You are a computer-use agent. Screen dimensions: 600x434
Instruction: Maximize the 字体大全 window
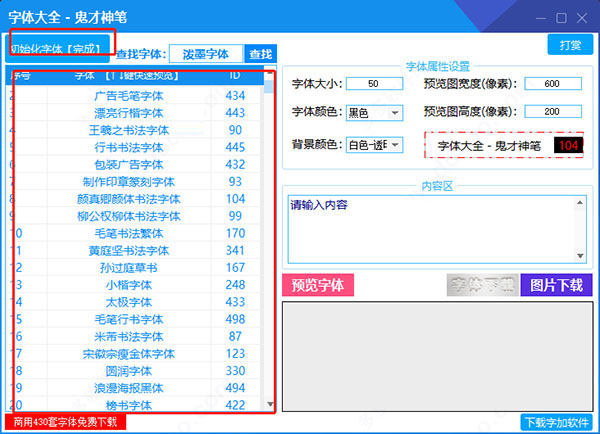(x=561, y=18)
